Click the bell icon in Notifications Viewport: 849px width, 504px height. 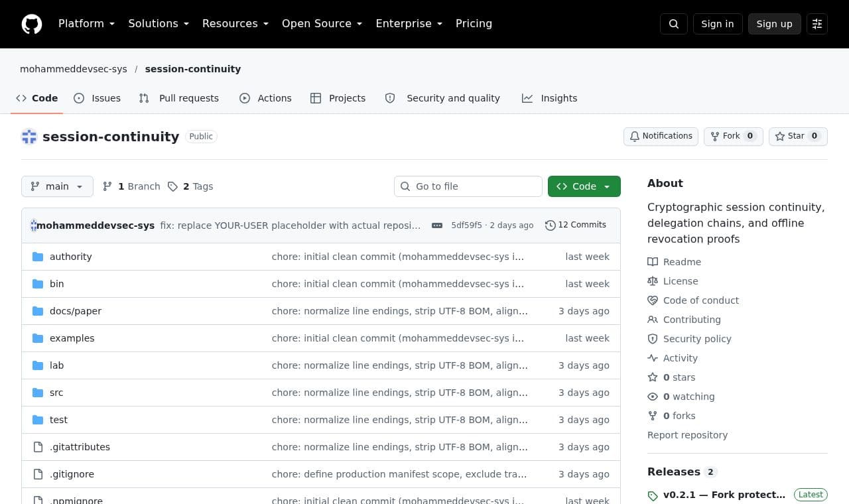635,136
